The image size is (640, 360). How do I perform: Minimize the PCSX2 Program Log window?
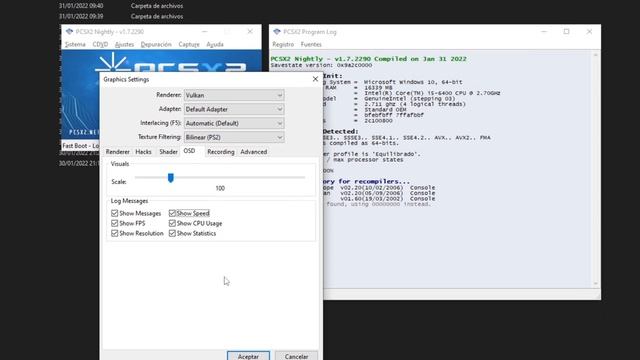pyautogui.click(x=543, y=31)
